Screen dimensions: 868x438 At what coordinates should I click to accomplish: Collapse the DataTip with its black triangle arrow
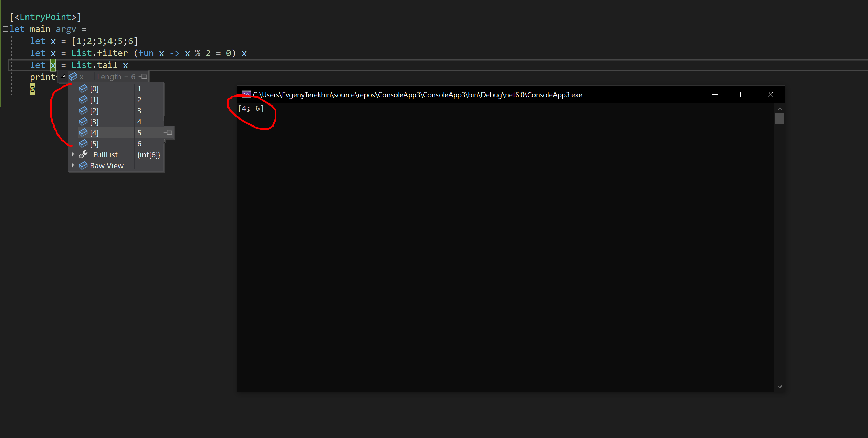[63, 76]
